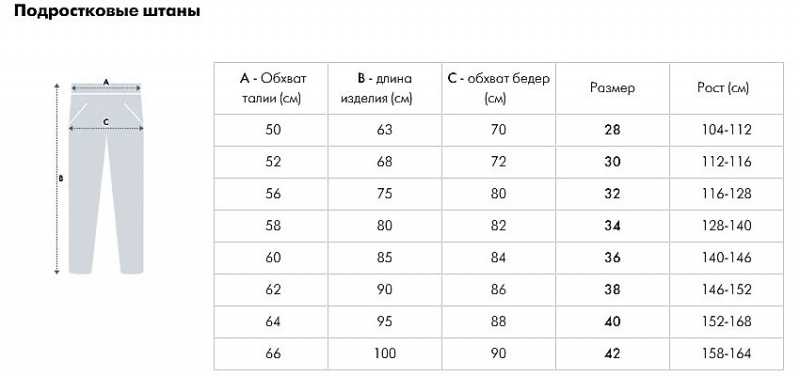Click the A waist label on diagram

pos(106,82)
